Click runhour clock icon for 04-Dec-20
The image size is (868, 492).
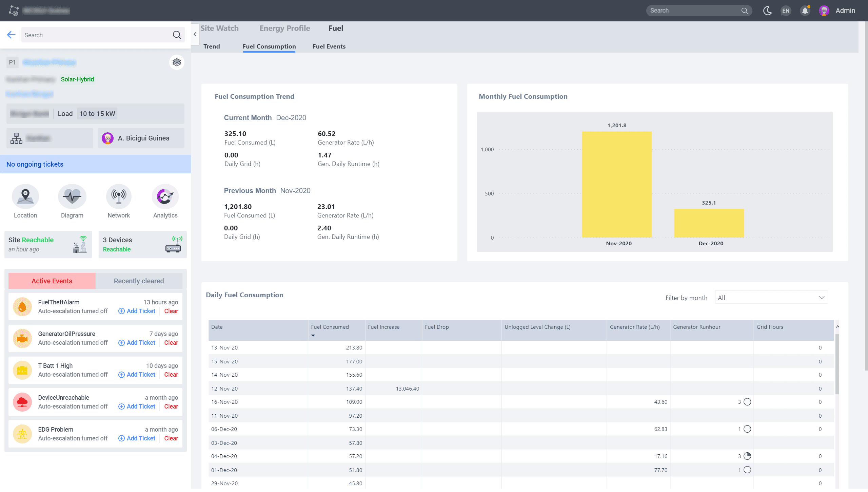coord(747,456)
